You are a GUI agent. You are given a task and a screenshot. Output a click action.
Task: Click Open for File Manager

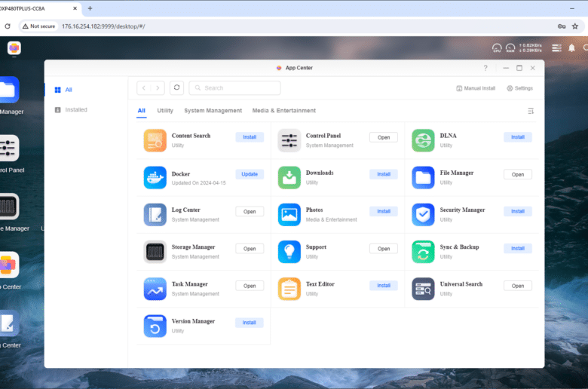click(x=517, y=174)
